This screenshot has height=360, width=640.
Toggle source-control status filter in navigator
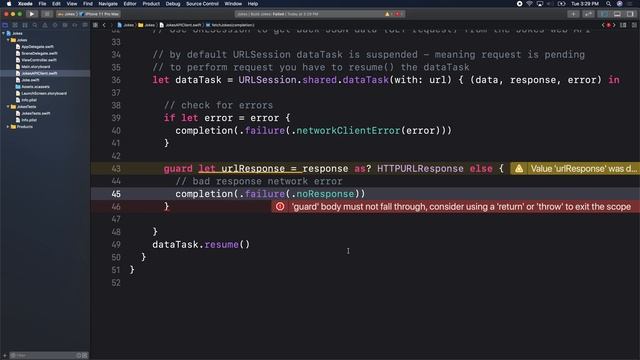pos(85,356)
